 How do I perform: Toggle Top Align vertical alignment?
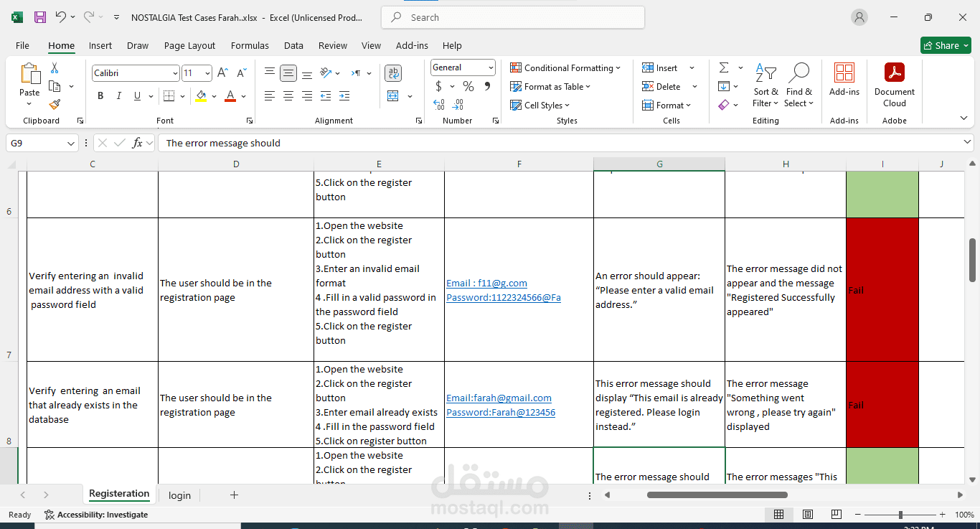(x=270, y=73)
